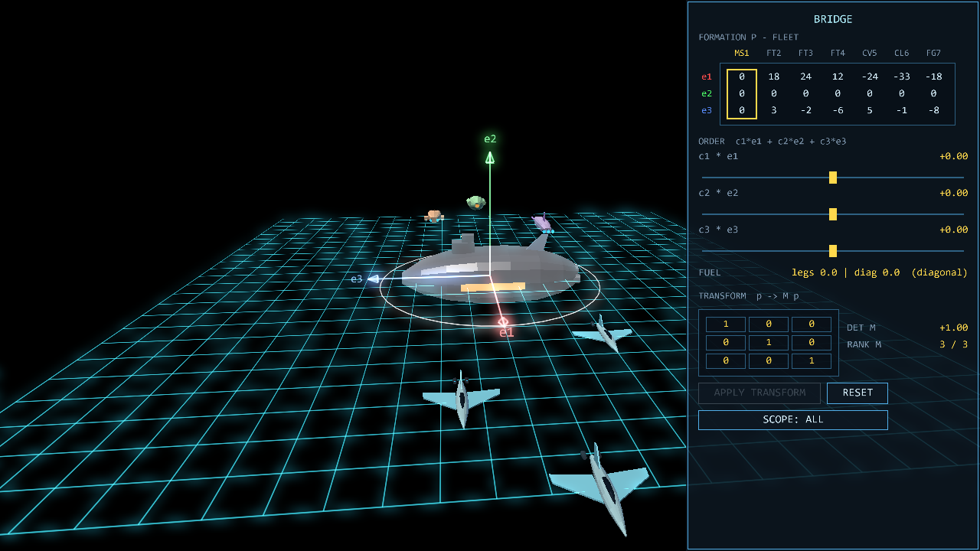Screen dimensions: 980x551
Task: Click the RANK M value 3 / 3
Action: pos(954,344)
